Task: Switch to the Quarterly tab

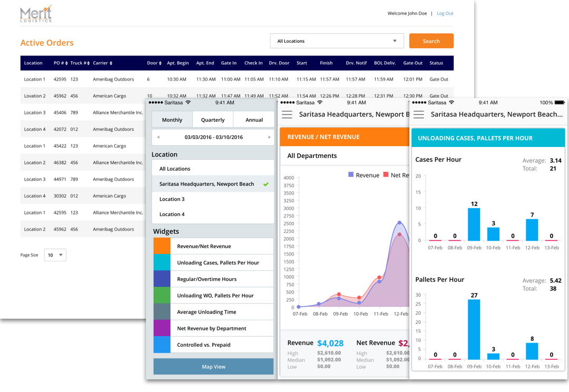Action: coord(212,120)
